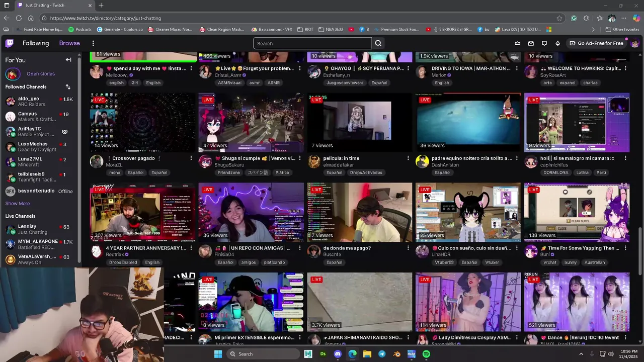Open the pelicula: in time stream thumbnail
Screen dimensions: 644x362
click(x=360, y=122)
